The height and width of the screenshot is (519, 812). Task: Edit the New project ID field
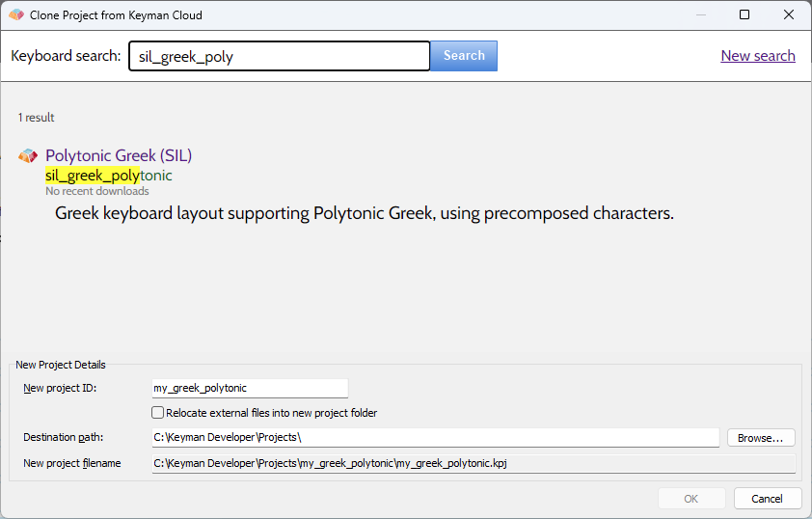250,388
